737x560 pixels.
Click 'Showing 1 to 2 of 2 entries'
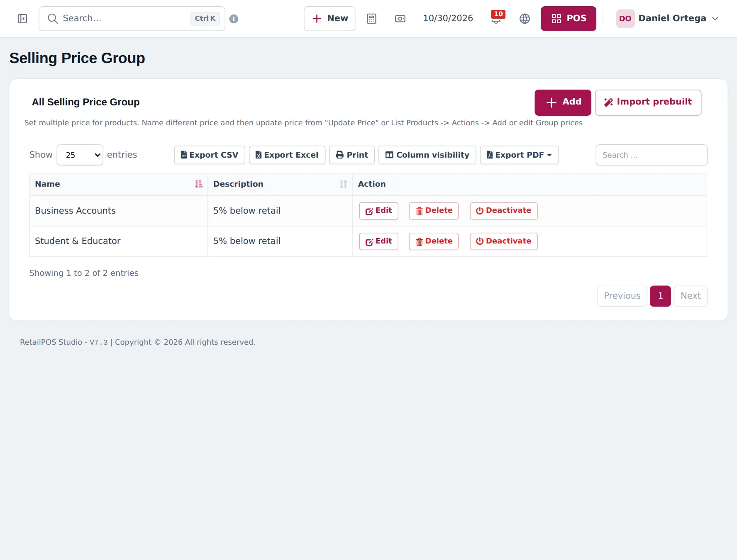[84, 273]
